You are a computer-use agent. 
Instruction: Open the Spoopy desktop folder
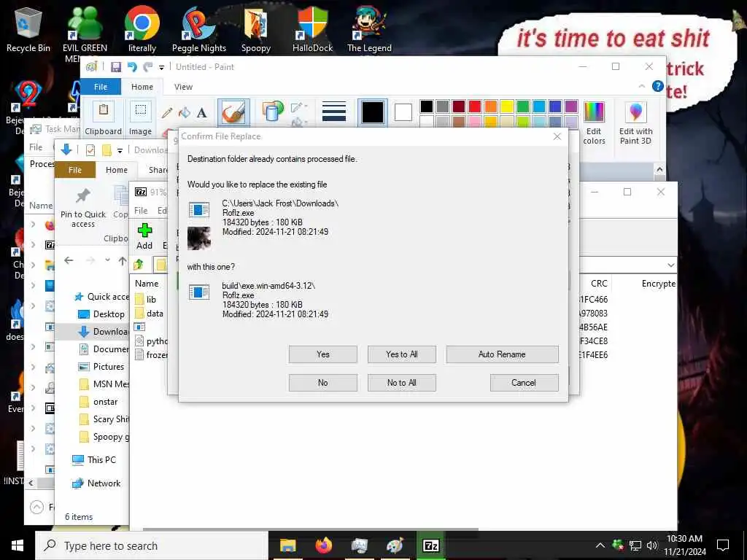[x=256, y=29]
